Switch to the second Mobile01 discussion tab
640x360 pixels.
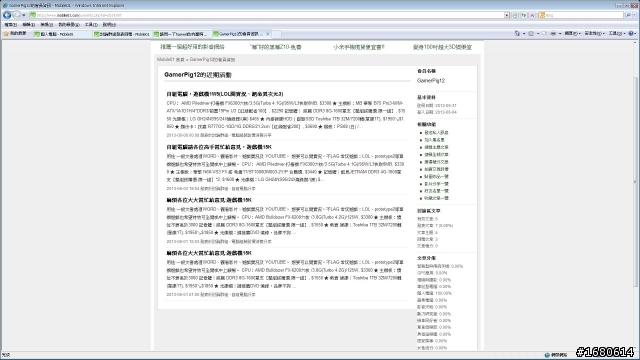pyautogui.click(x=122, y=34)
